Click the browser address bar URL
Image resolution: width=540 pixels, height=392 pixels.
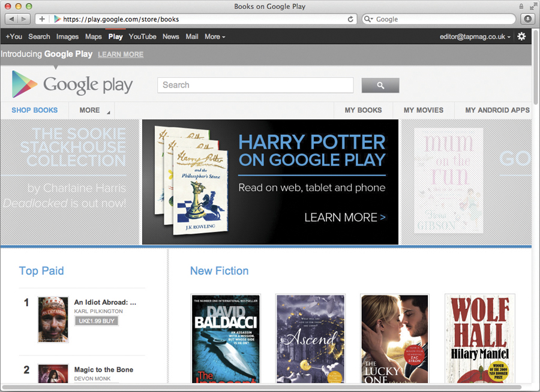pos(121,19)
